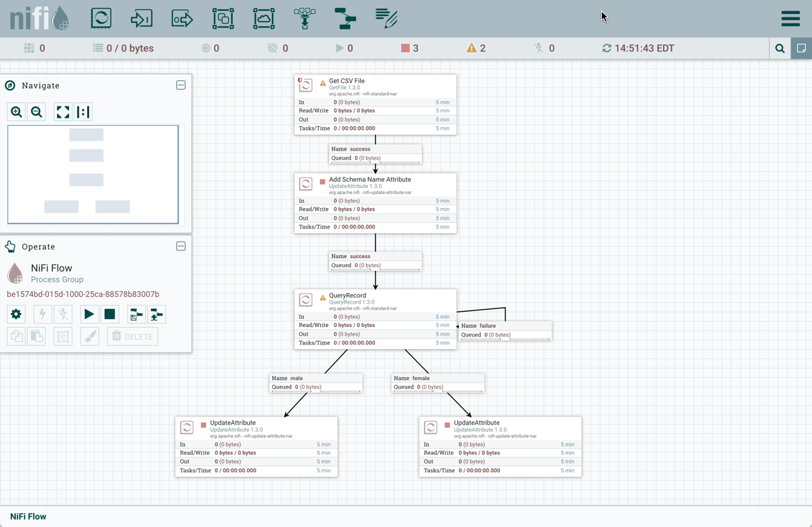Viewport: 812px width, 527px height.
Task: Open search from the status bar magnifier
Action: coord(779,48)
